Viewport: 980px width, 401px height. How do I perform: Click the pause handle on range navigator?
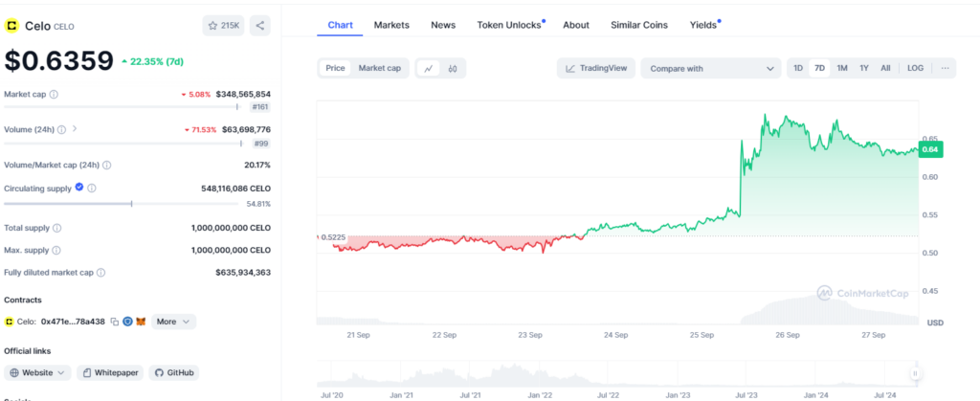[x=915, y=373]
